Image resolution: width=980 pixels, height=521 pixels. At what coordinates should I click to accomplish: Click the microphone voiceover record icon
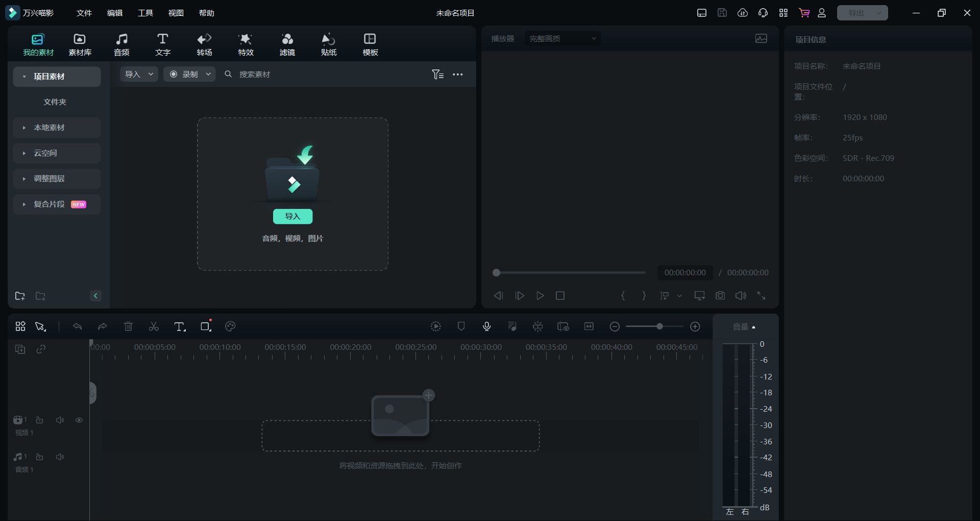click(486, 327)
